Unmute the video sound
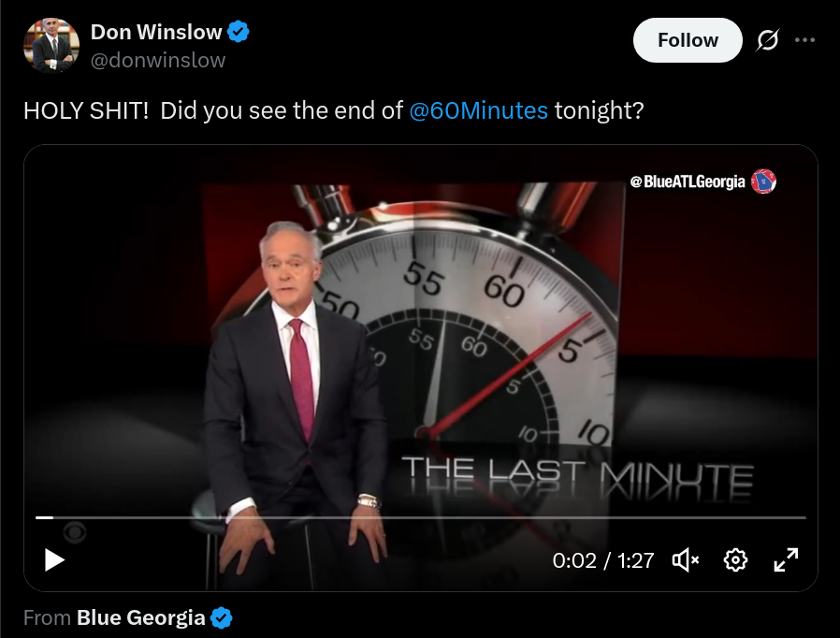This screenshot has width=840, height=638. point(685,560)
